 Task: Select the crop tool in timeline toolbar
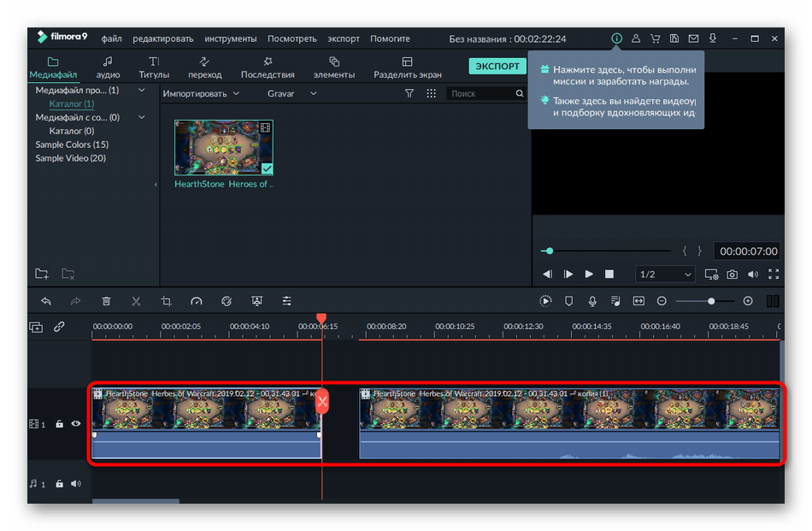tap(167, 301)
